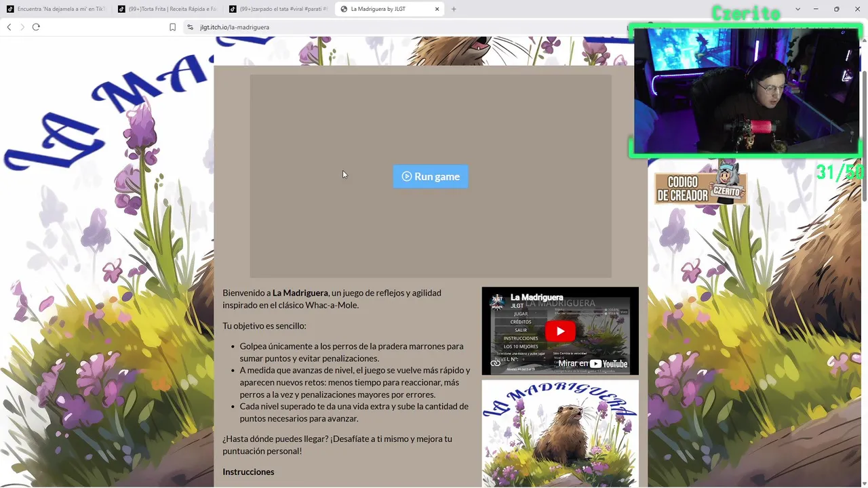Screen dimensions: 868x488
Task: View site information icon in address bar
Action: click(190, 27)
